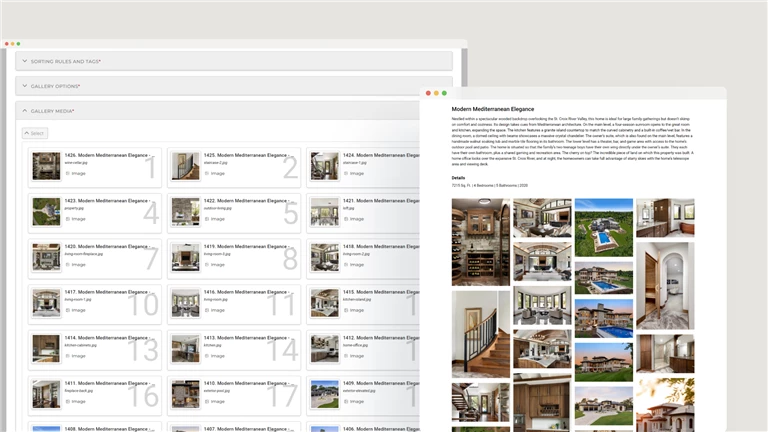Click the image type icon on item 1425
The width and height of the screenshot is (768, 432).
207,173
